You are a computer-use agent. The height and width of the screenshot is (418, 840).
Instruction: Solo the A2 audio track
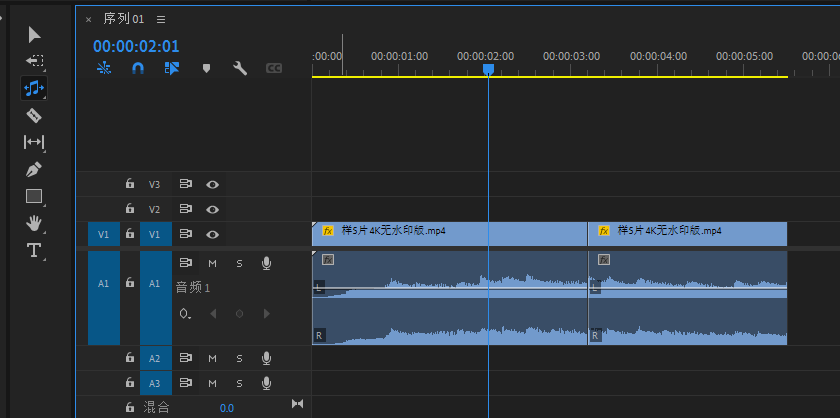pos(239,358)
